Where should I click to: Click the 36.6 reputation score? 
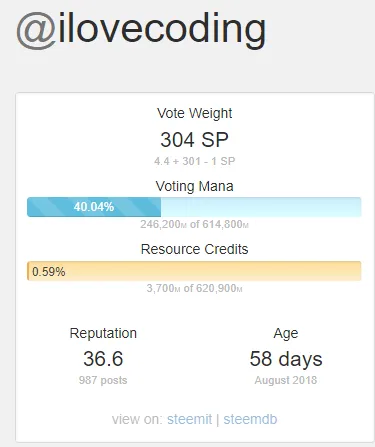point(103,359)
